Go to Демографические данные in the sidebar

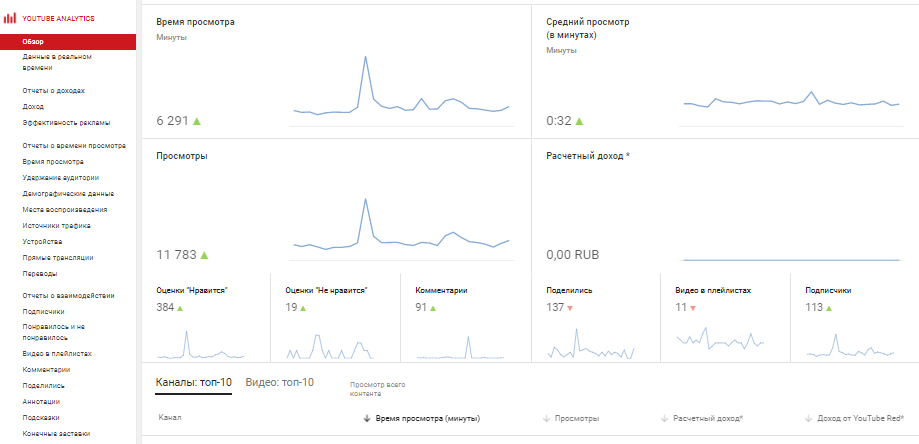(68, 194)
